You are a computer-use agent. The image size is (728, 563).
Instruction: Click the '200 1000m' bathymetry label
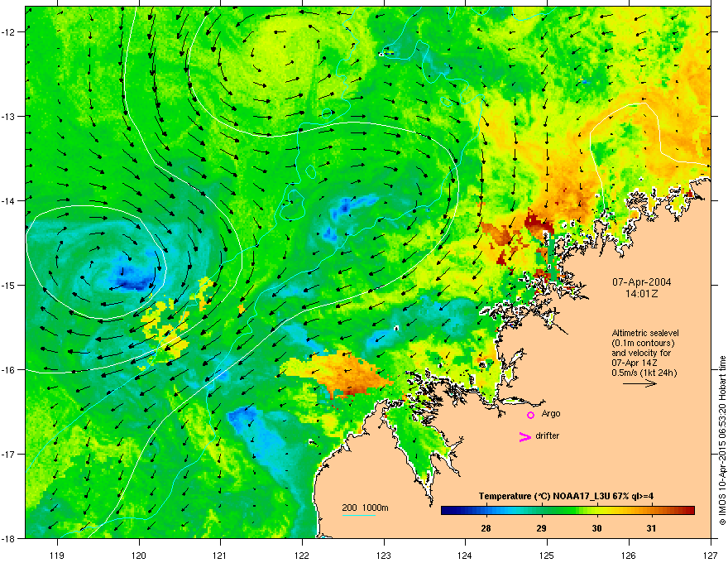[365, 508]
